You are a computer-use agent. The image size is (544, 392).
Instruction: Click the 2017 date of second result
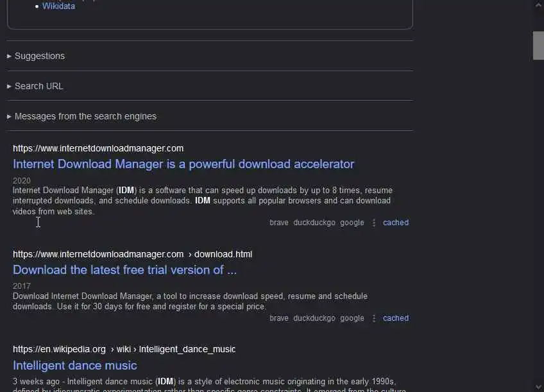point(22,286)
